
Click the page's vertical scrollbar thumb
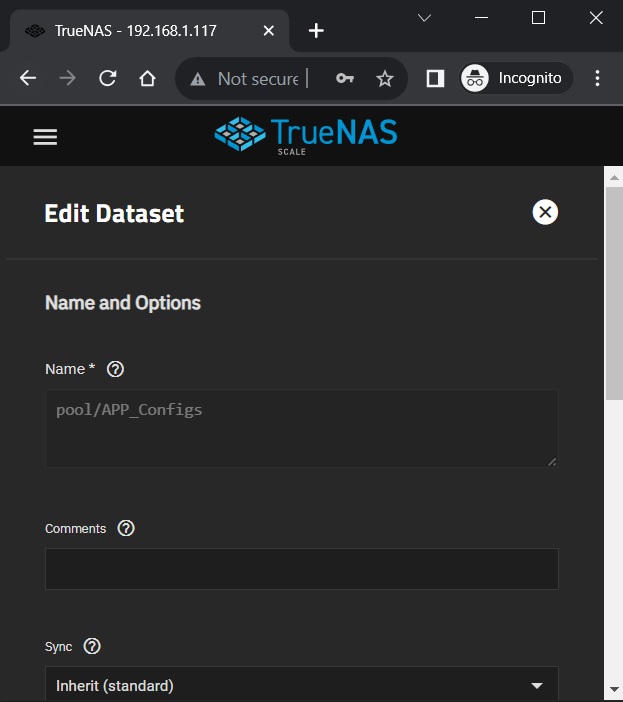coord(614,294)
